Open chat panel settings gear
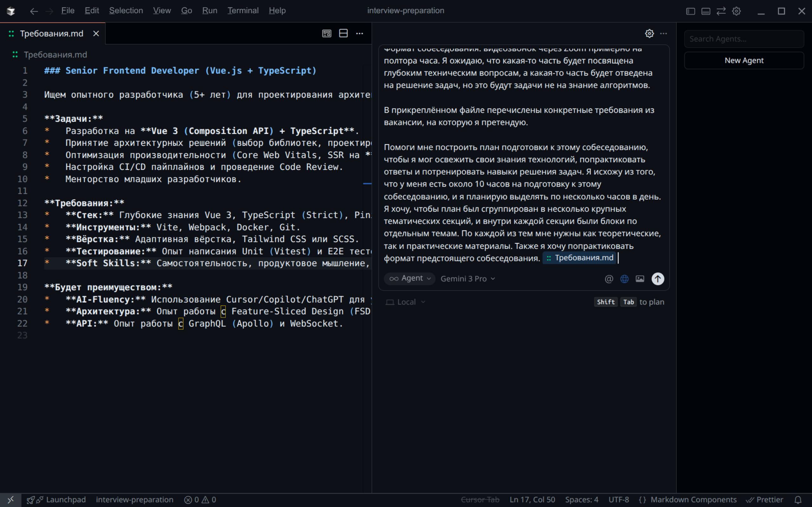This screenshot has width=812, height=507. 649,34
